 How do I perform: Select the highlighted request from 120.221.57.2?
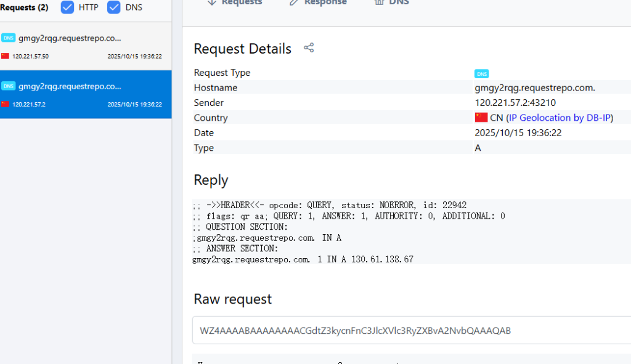click(86, 94)
